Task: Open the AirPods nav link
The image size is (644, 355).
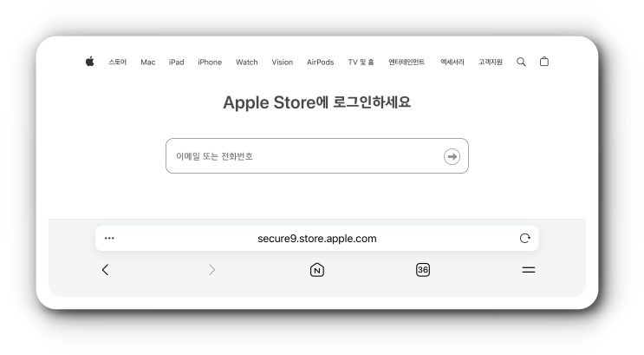Action: point(320,62)
